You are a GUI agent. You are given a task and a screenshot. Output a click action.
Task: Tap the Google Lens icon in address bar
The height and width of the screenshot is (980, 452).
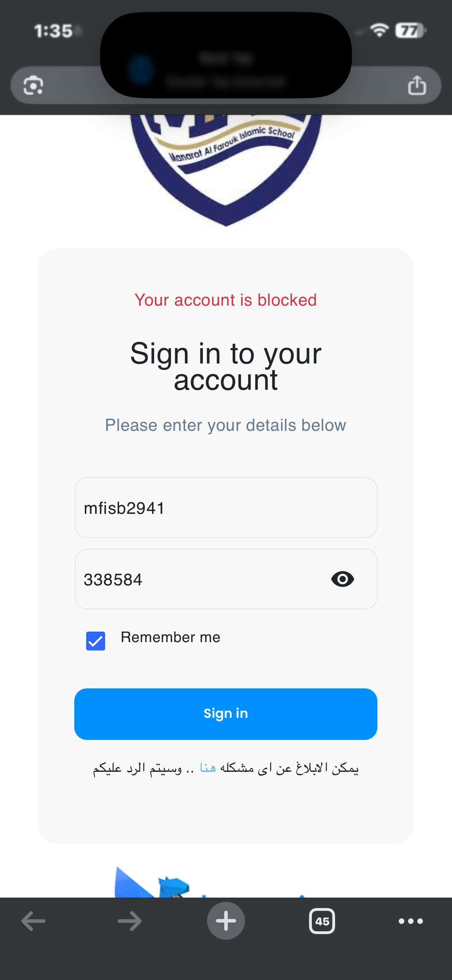click(34, 85)
